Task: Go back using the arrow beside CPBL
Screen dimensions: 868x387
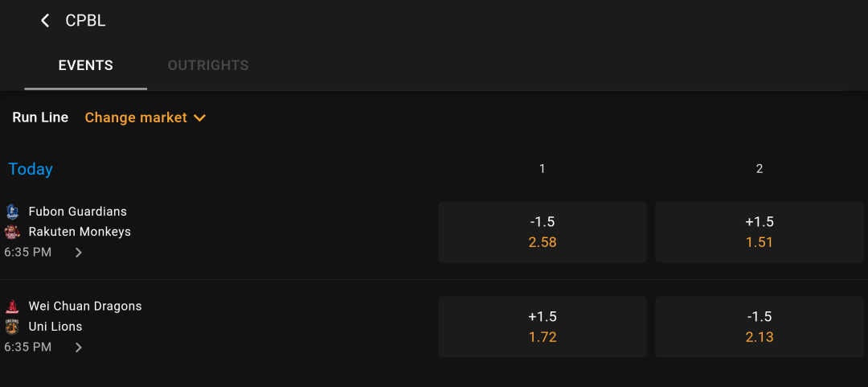Action: 45,21
